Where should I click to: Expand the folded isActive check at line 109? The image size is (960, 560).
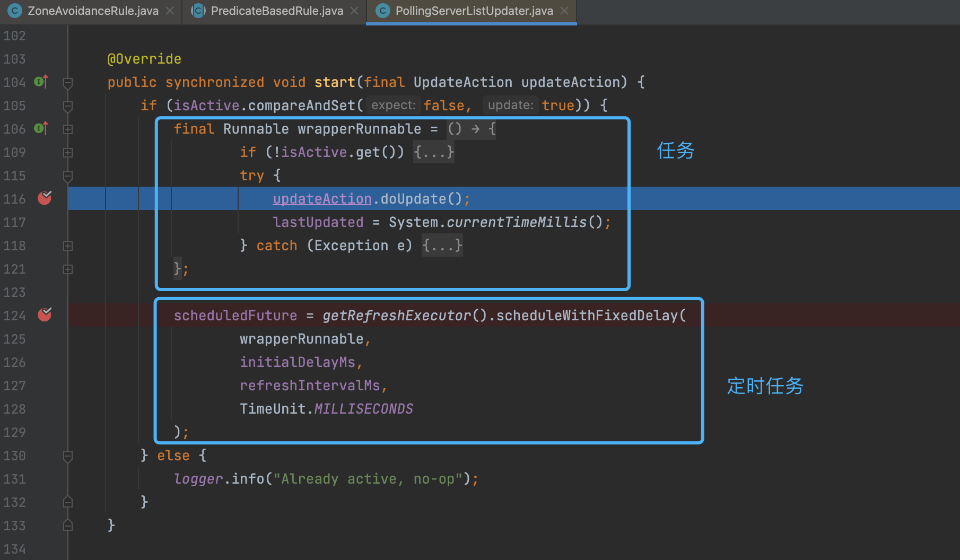point(68,152)
